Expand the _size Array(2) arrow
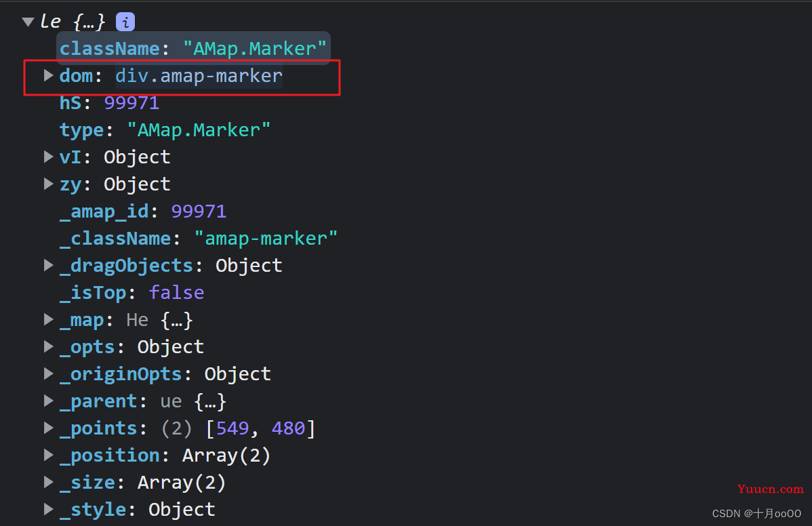 click(x=48, y=482)
